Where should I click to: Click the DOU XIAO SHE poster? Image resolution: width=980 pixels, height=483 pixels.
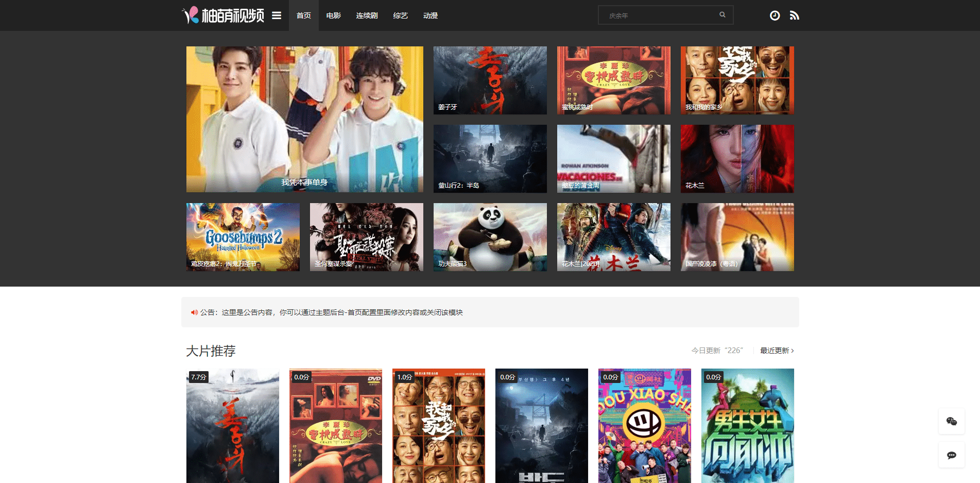click(645, 426)
